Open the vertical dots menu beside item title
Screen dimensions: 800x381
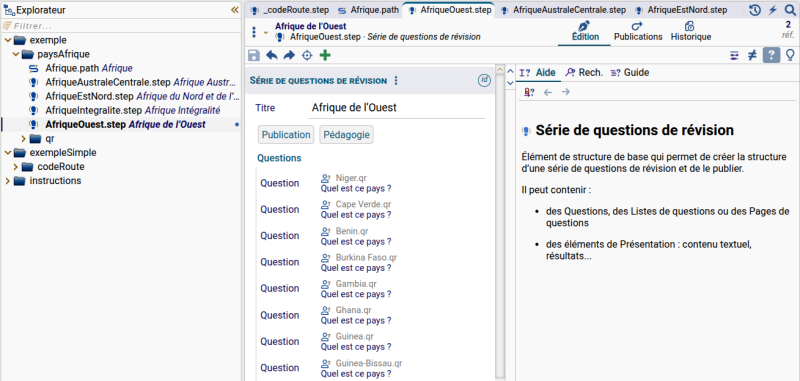(x=254, y=32)
